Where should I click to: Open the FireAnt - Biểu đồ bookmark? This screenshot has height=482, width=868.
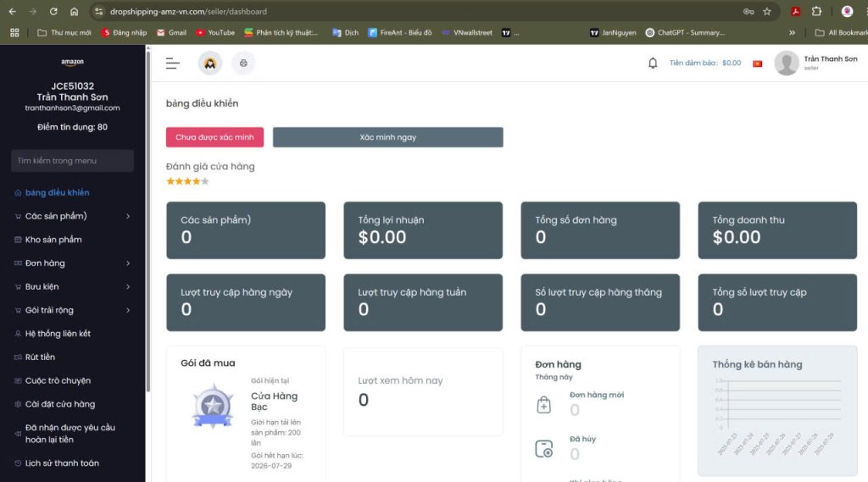[x=400, y=33]
